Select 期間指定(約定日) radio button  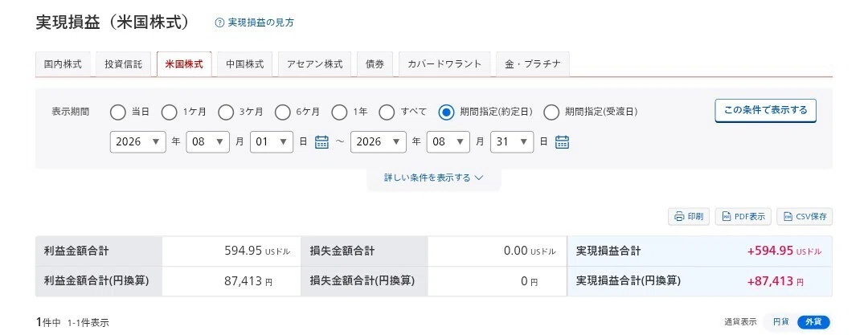(x=446, y=112)
